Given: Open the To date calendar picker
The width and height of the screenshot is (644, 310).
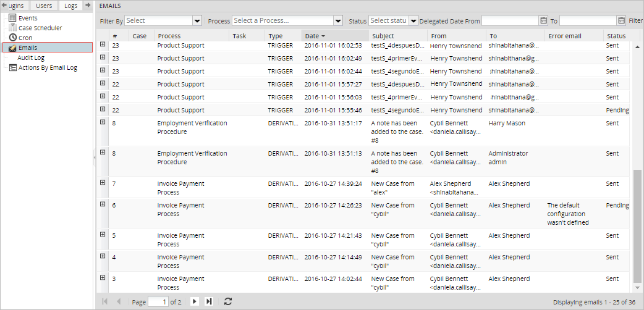Looking at the screenshot, I should tap(621, 21).
